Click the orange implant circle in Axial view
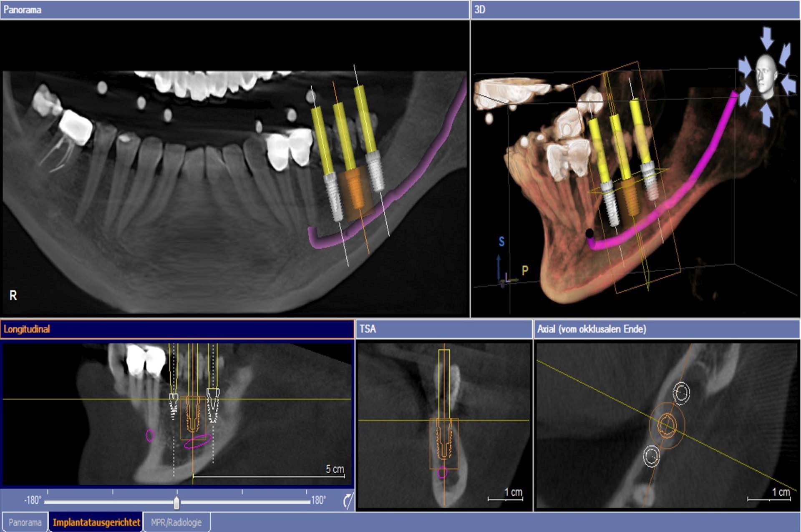The image size is (801, 532). click(x=667, y=425)
